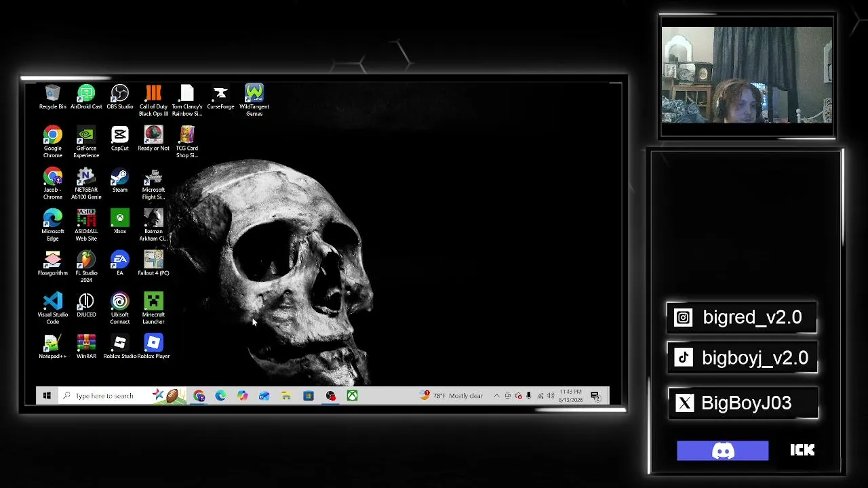Image resolution: width=868 pixels, height=488 pixels.
Task: Open CapCut from the desktop
Action: [x=120, y=138]
